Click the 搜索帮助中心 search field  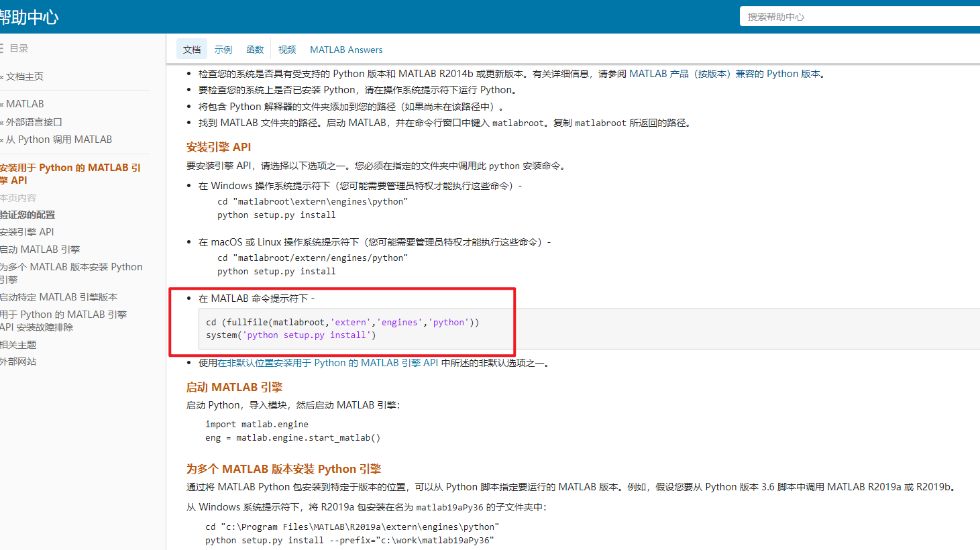(860, 16)
